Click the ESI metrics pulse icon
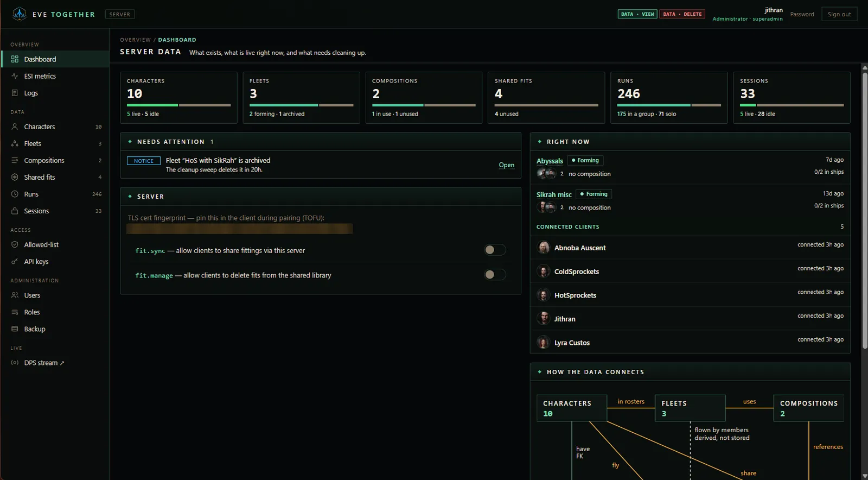This screenshot has height=480, width=868. click(15, 76)
